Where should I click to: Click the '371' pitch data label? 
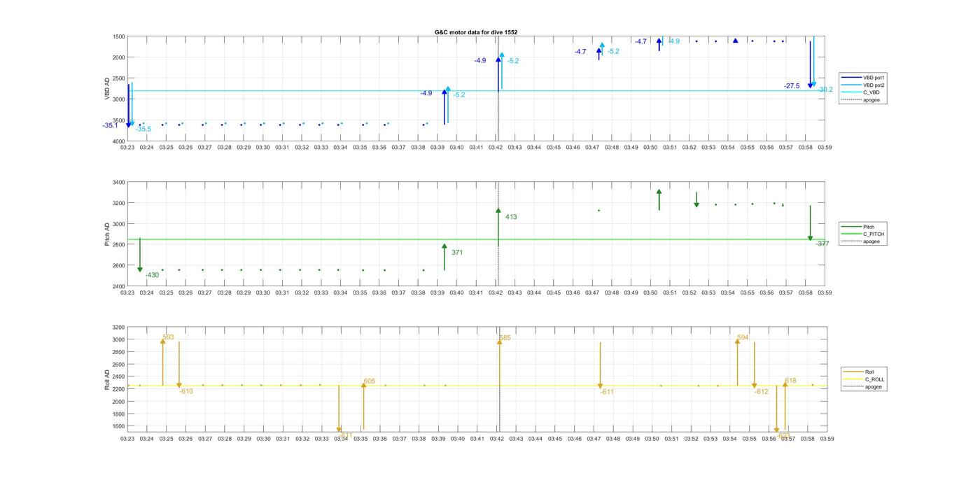click(457, 253)
